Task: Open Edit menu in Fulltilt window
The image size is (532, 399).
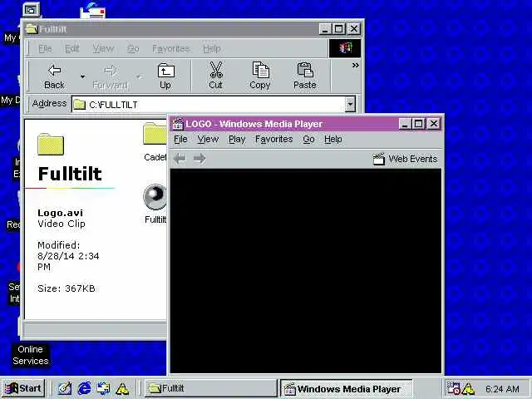Action: pos(72,49)
